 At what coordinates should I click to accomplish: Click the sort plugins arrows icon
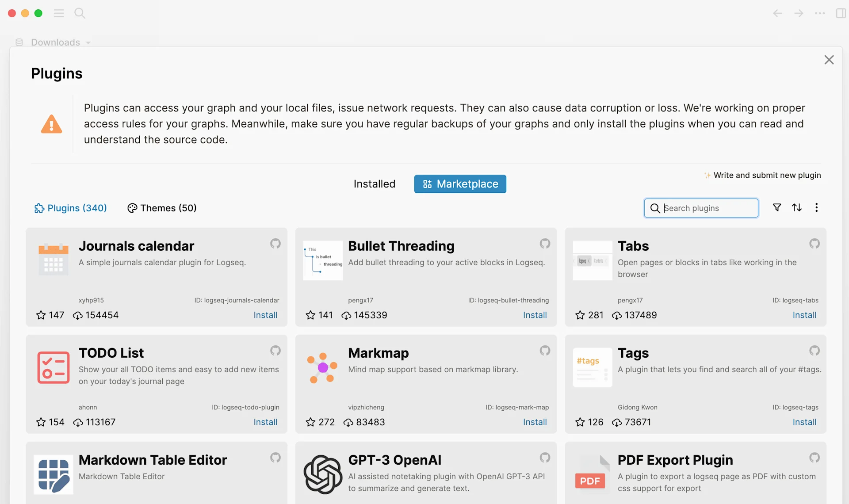[797, 208]
